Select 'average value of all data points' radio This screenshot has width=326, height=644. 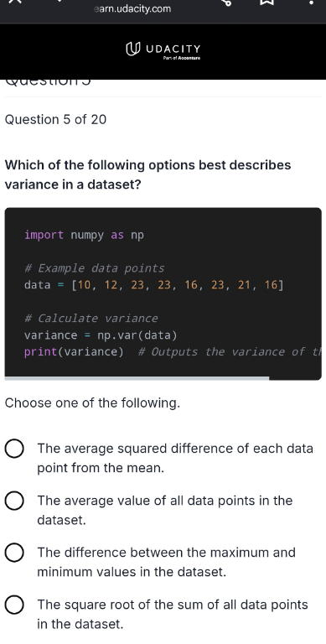click(x=14, y=501)
